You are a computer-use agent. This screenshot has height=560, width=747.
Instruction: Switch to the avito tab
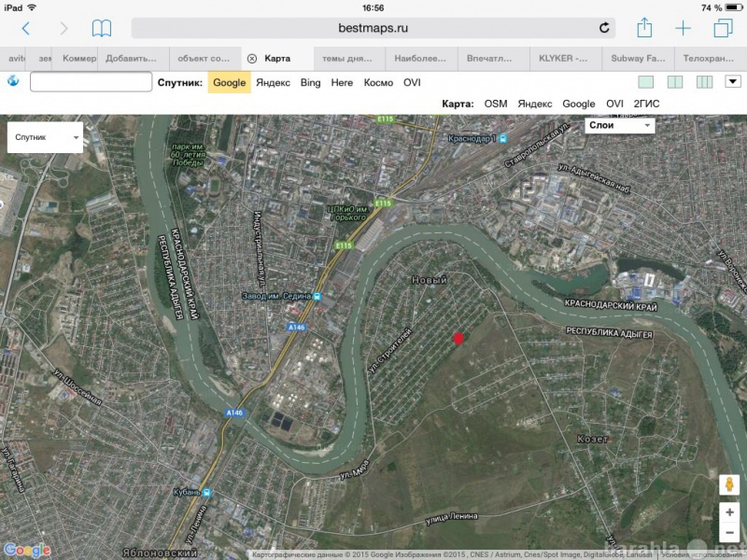coord(12,59)
